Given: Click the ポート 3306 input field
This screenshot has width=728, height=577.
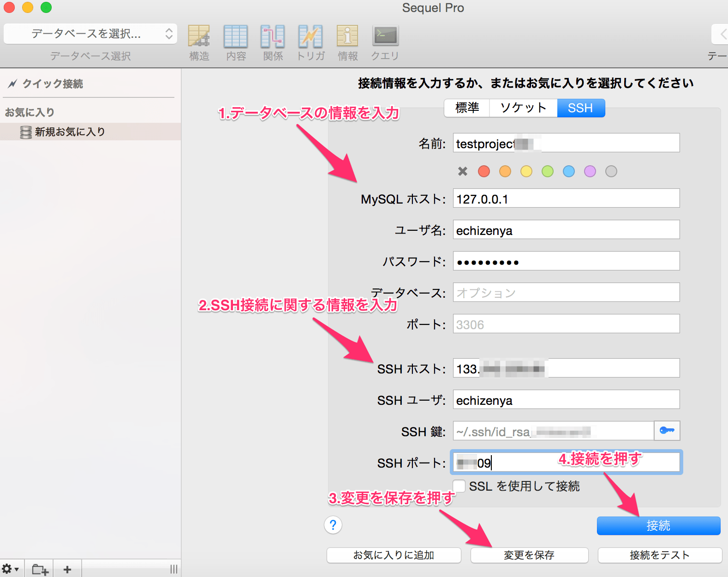Looking at the screenshot, I should tap(566, 324).
